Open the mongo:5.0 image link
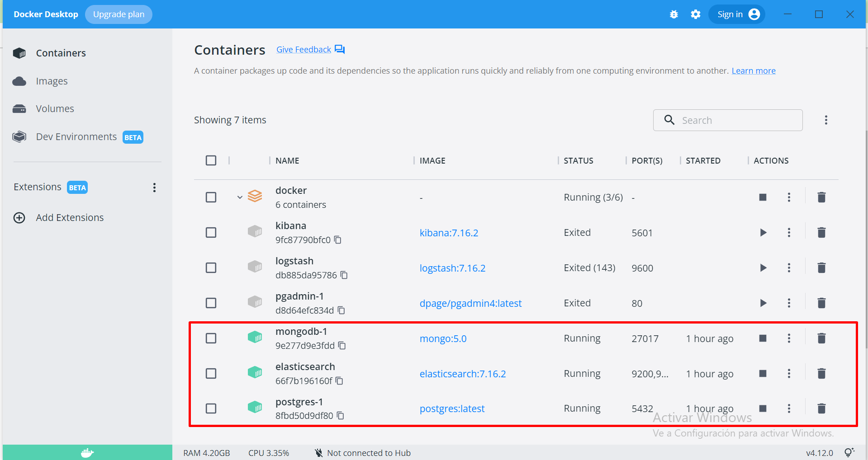Image resolution: width=868 pixels, height=460 pixels. 443,338
